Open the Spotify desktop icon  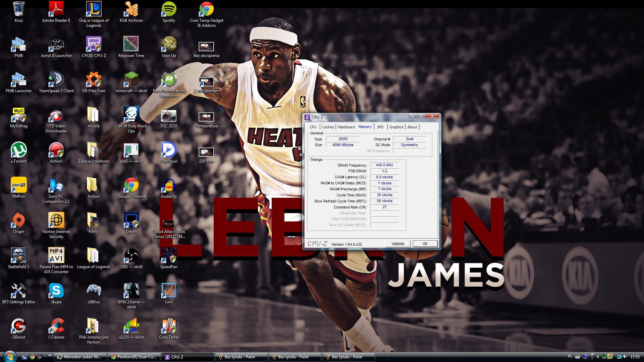[x=169, y=9]
